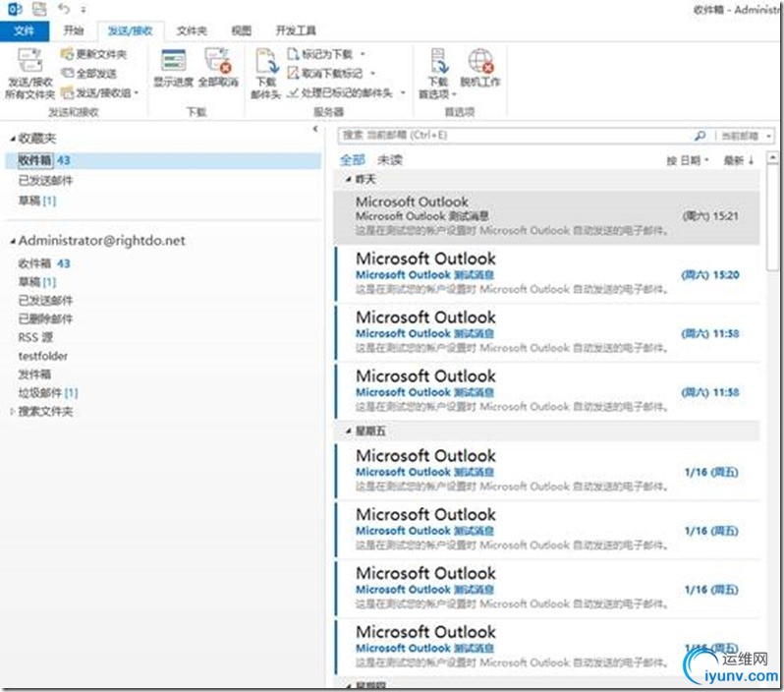Open sort By Date (按 日期) dropdown

point(688,160)
